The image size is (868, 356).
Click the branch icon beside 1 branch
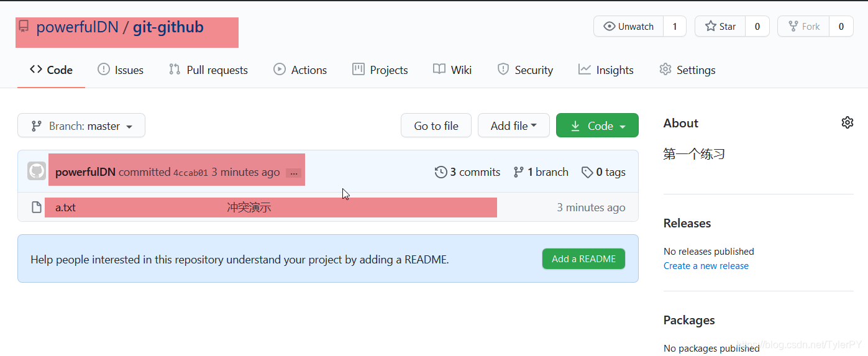[519, 172]
